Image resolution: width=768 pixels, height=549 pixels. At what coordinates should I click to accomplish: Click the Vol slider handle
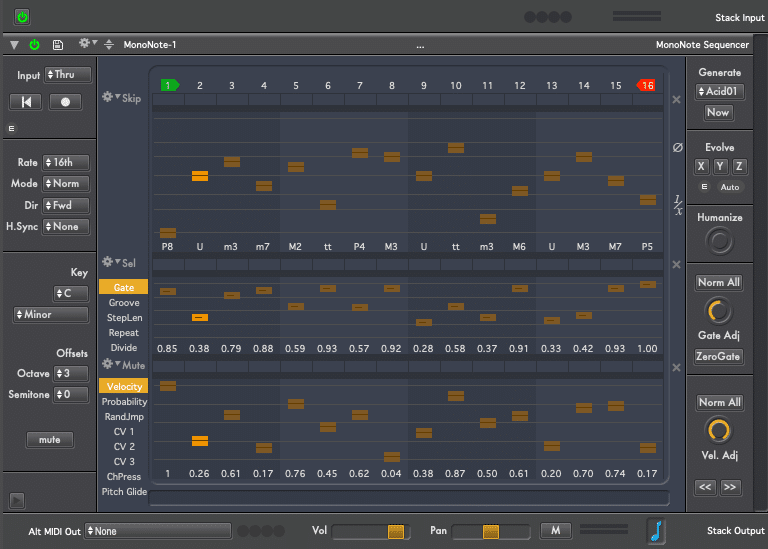396,531
